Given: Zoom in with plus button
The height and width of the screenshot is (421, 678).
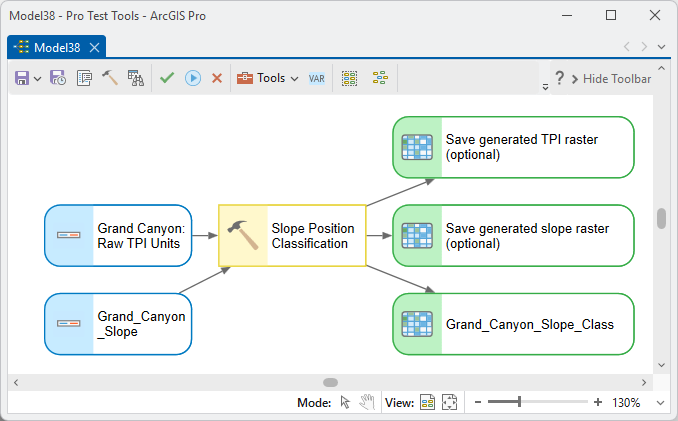Looking at the screenshot, I should [598, 402].
